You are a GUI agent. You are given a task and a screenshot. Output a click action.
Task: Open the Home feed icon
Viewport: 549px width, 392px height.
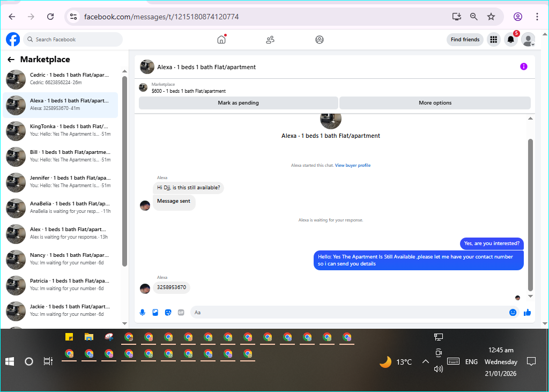(221, 39)
